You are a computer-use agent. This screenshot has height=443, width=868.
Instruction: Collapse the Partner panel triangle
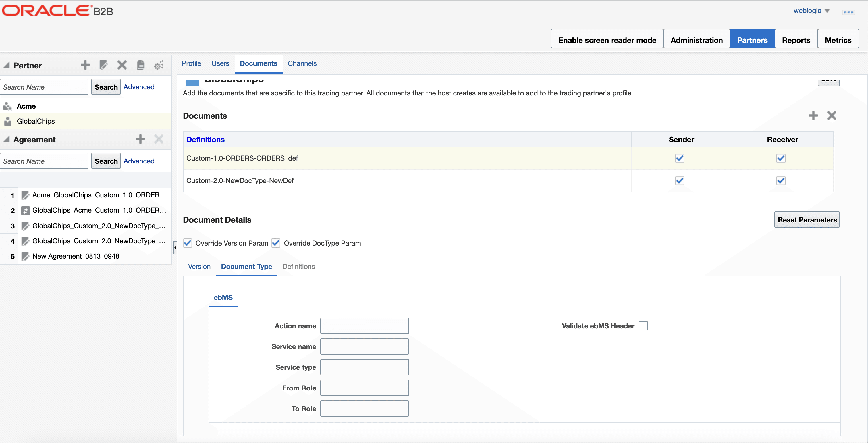(6, 65)
